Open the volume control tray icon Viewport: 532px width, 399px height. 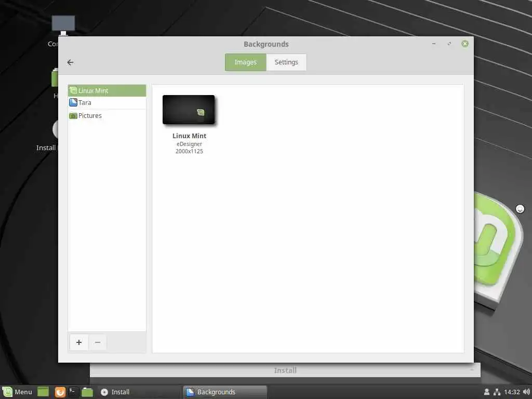click(x=527, y=392)
